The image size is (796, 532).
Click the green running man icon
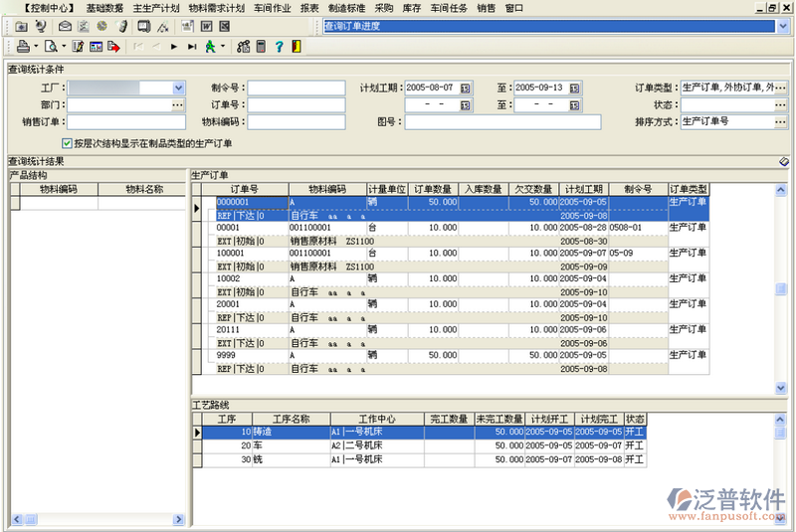point(210,46)
